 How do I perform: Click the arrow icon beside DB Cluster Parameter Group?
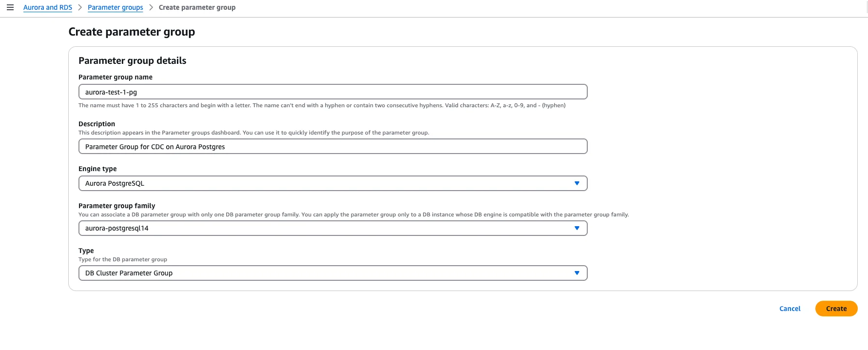(x=577, y=273)
